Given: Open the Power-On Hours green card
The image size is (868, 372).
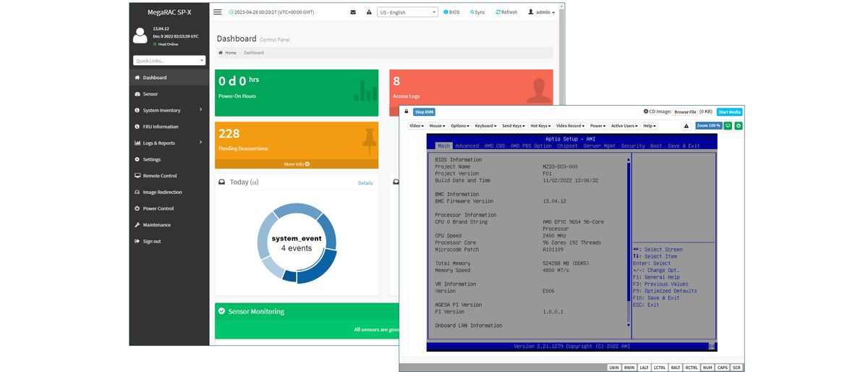Looking at the screenshot, I should [297, 93].
